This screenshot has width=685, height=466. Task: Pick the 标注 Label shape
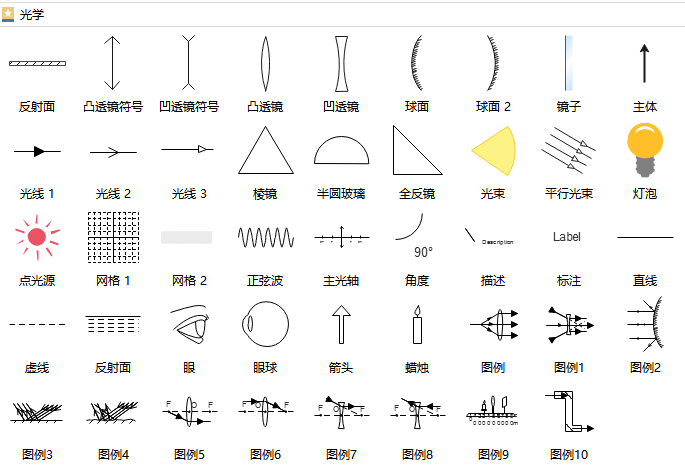[x=567, y=237]
